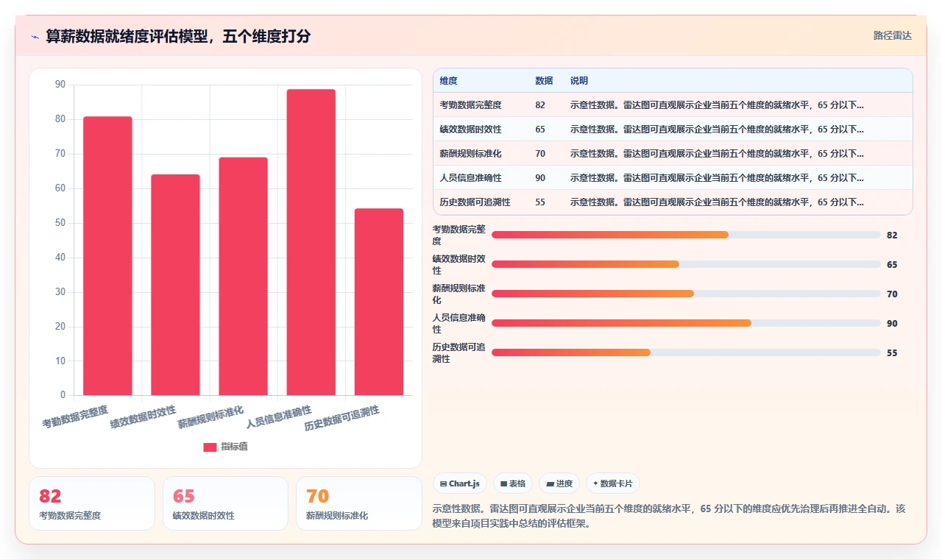The image size is (942, 560).
Task: Click the 考勤数据完整度 progress bar
Action: [x=686, y=235]
